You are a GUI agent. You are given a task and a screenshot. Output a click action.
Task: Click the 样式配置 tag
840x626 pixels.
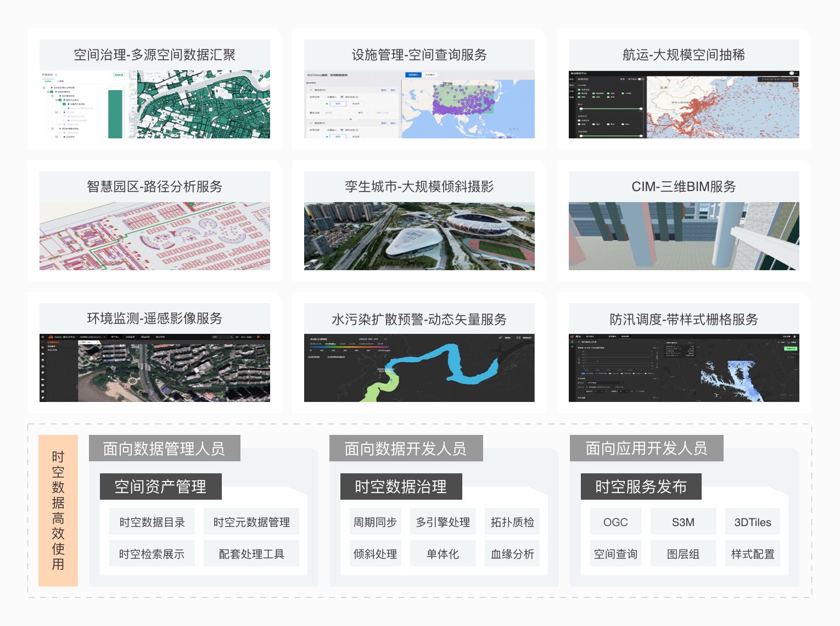[x=753, y=554]
